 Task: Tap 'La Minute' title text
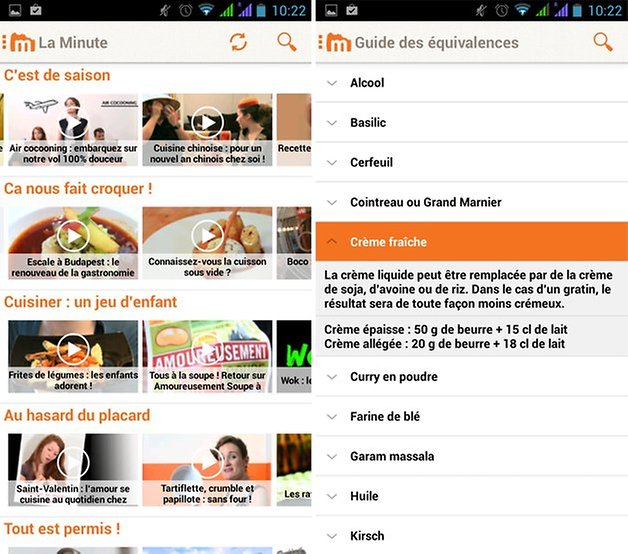(x=73, y=42)
